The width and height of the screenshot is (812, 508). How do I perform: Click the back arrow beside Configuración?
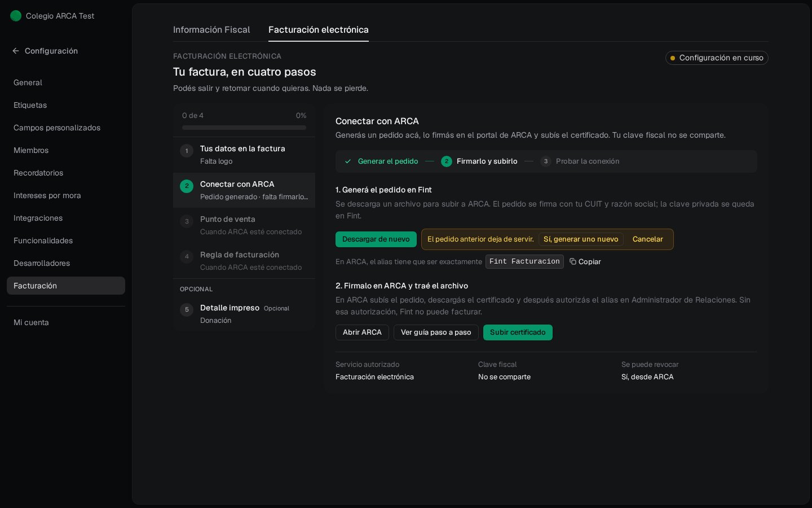coord(16,51)
